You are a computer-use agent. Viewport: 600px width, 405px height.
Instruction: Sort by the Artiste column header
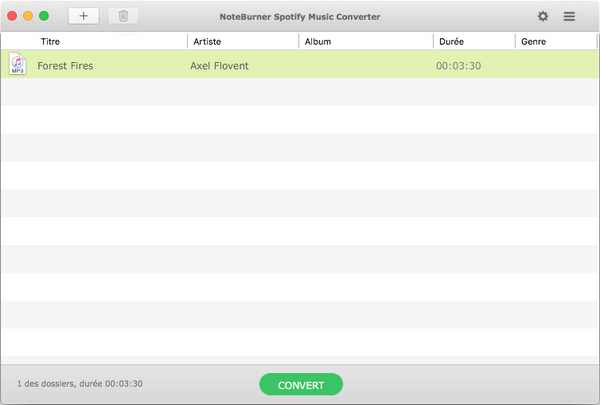(207, 41)
